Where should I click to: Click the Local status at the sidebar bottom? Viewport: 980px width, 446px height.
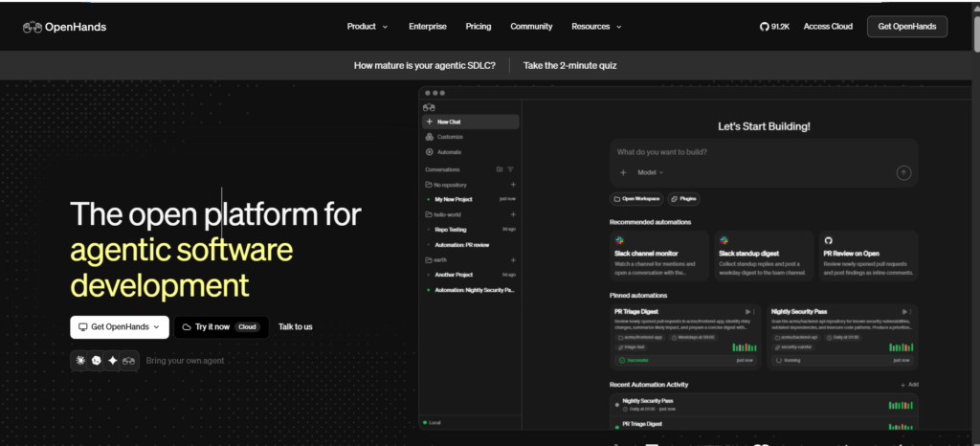pyautogui.click(x=432, y=423)
